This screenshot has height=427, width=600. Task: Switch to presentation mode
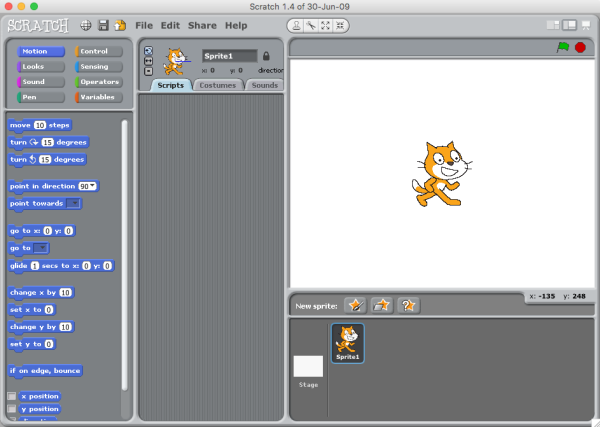tap(586, 24)
